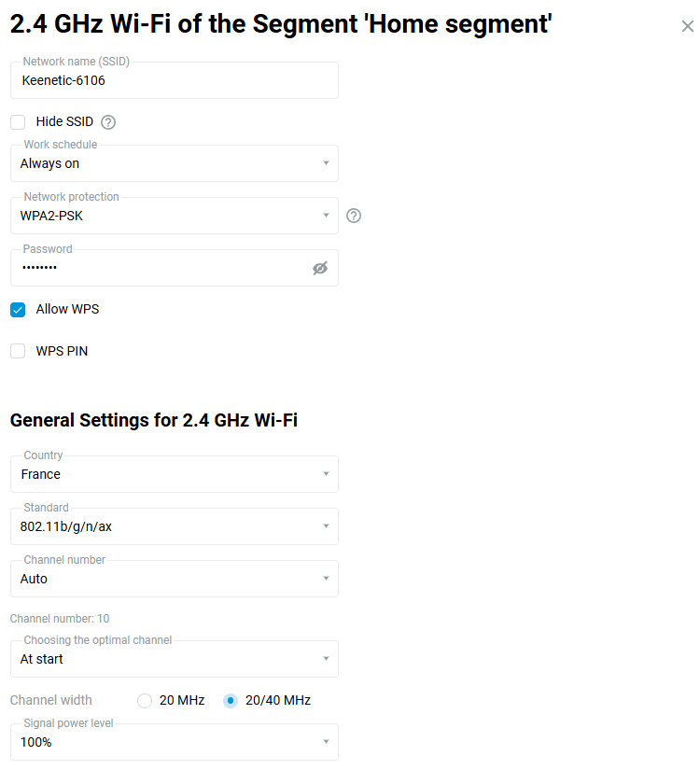The height and width of the screenshot is (770, 700).
Task: Expand the Standard 802.11b/g/n/ax dropdown
Action: coord(174,527)
